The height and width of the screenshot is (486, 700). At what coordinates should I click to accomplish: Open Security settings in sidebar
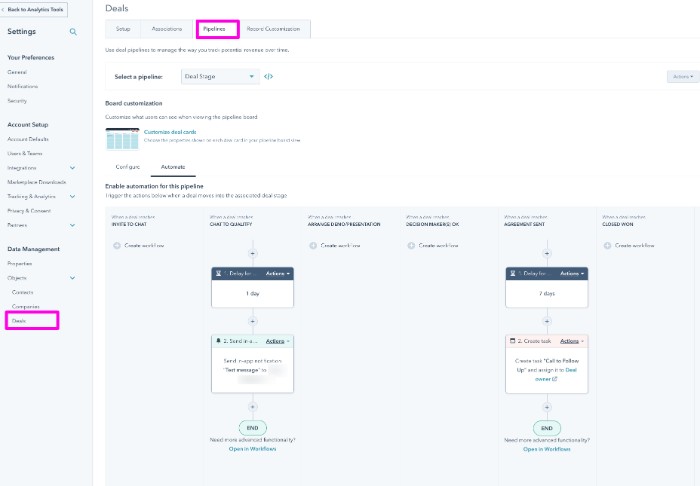point(17,101)
